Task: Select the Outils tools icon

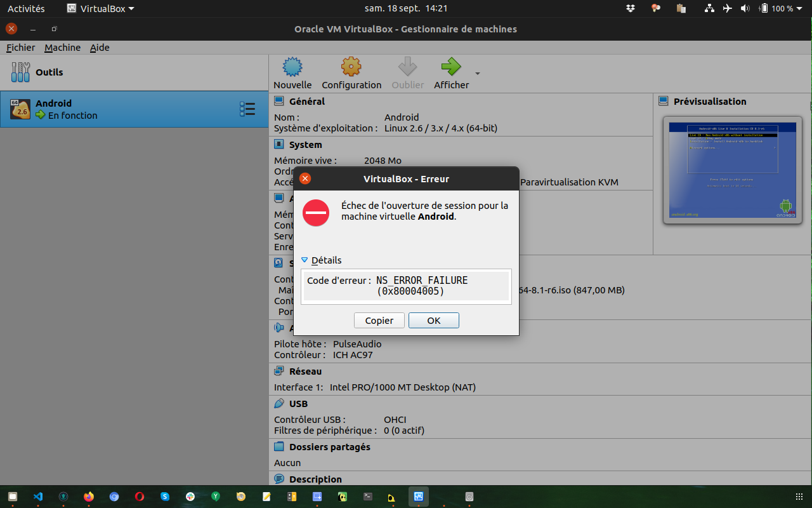Action: click(x=20, y=72)
